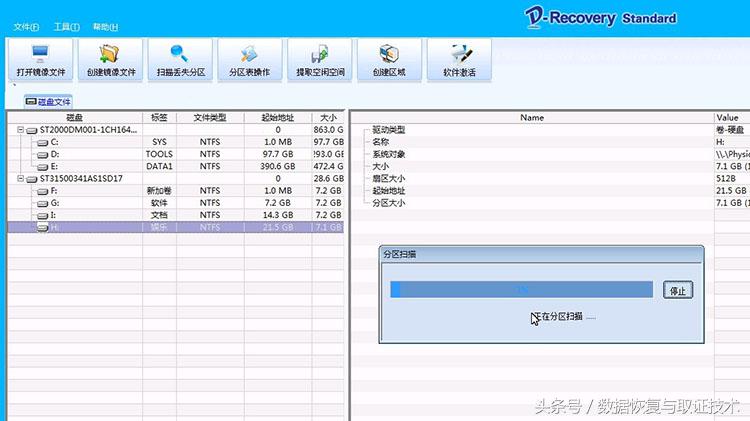Click the TOOLS label cell
750x421 pixels.
[159, 154]
